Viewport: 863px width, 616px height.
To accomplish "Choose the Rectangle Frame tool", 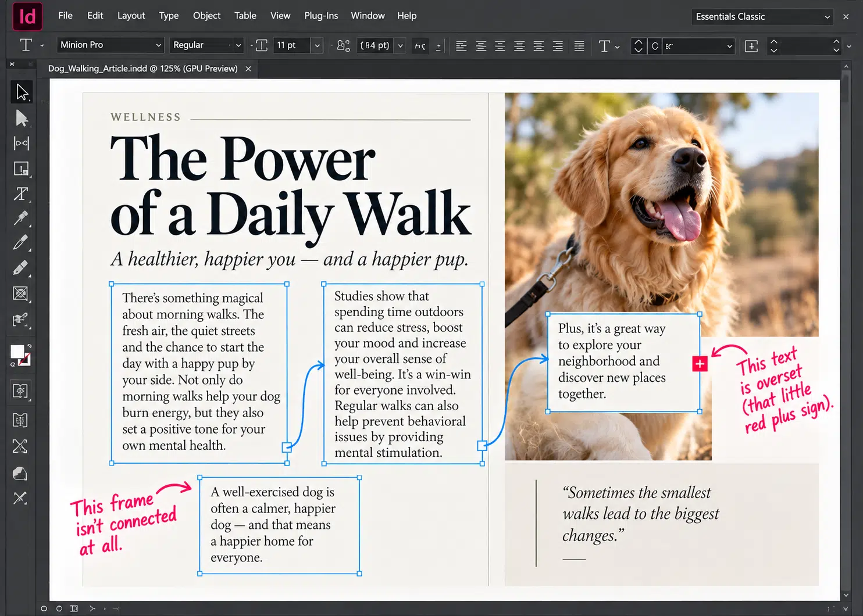I will coord(20,294).
